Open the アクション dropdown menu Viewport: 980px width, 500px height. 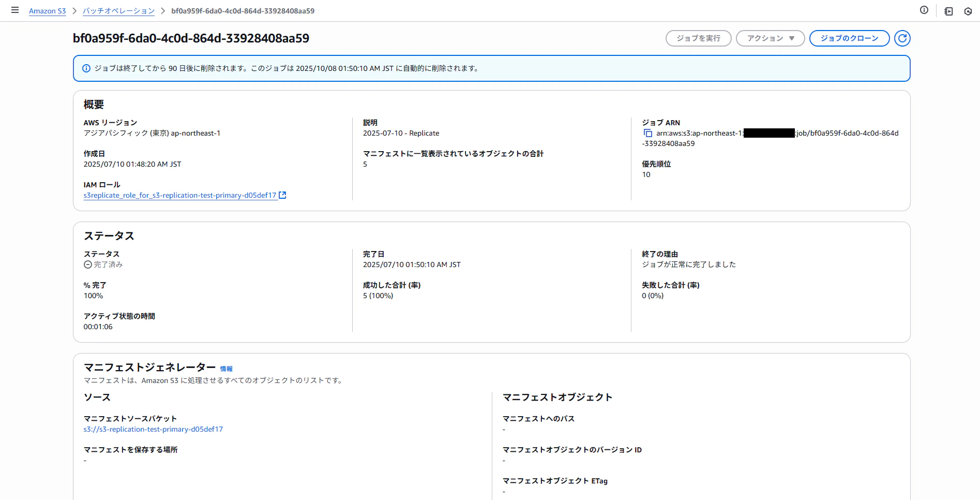click(x=770, y=38)
